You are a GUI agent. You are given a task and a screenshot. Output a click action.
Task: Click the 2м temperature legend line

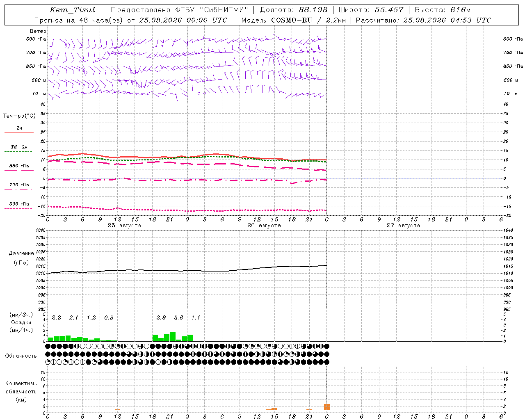pyautogui.click(x=19, y=132)
